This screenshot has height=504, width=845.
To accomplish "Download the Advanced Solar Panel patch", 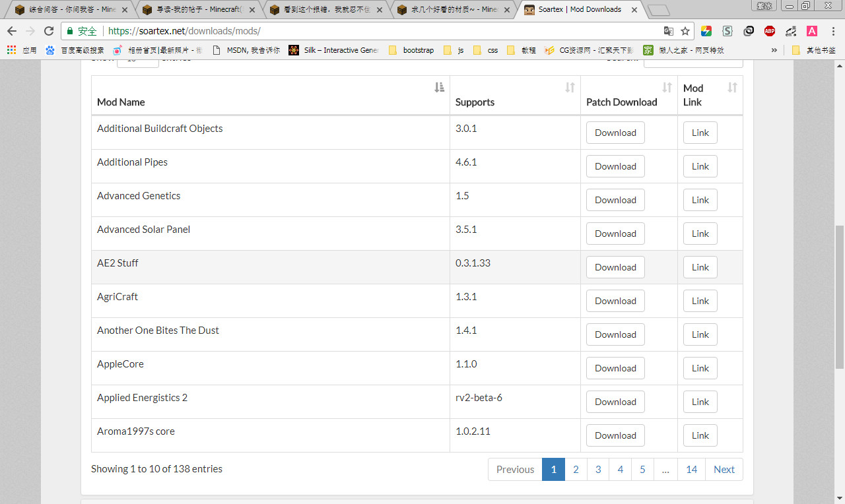I will tap(615, 234).
